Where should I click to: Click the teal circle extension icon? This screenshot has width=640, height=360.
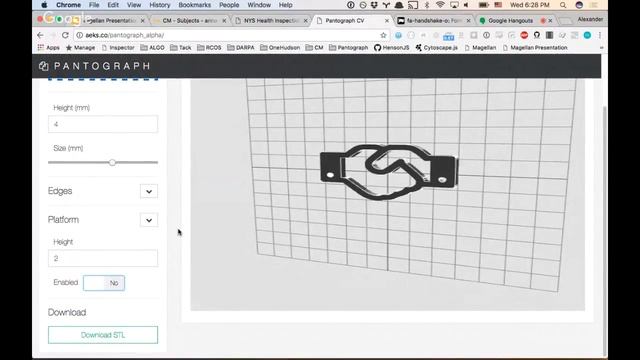pos(587,35)
